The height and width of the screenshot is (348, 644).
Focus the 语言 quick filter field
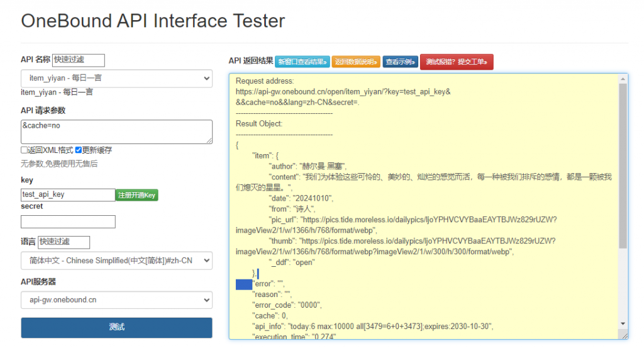[64, 242]
